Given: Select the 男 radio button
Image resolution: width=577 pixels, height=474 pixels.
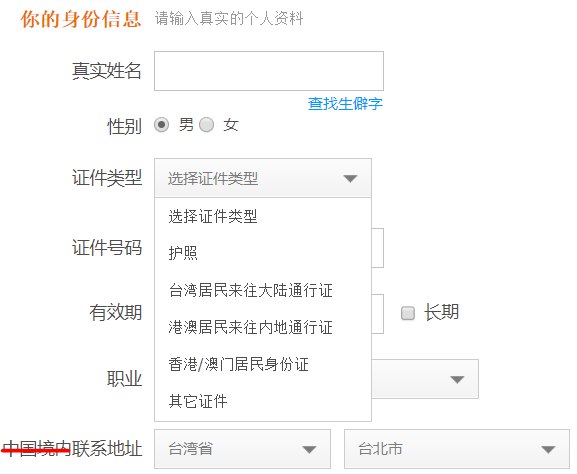Looking at the screenshot, I should pyautogui.click(x=162, y=125).
